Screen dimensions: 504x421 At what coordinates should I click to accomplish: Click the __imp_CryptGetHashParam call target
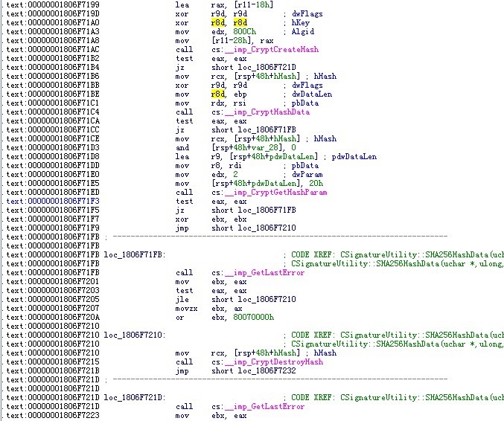coord(275,193)
